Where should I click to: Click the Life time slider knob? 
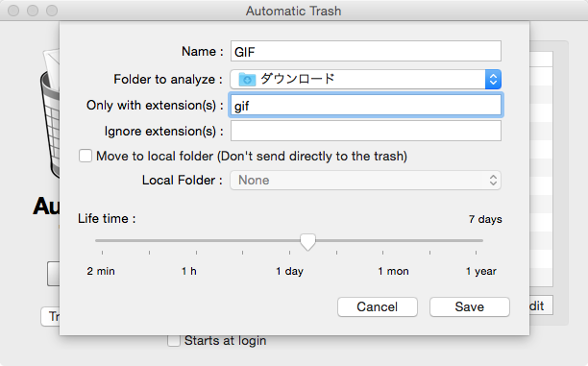point(307,242)
